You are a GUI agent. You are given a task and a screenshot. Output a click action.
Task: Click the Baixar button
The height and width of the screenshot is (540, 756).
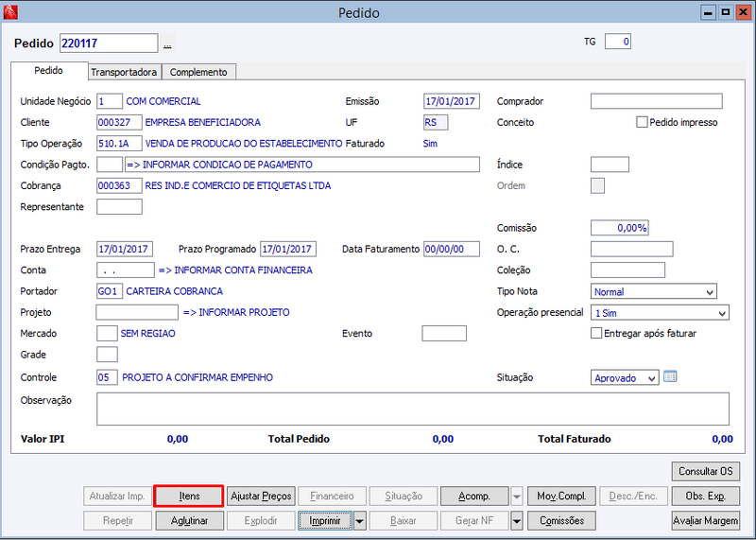(x=404, y=521)
